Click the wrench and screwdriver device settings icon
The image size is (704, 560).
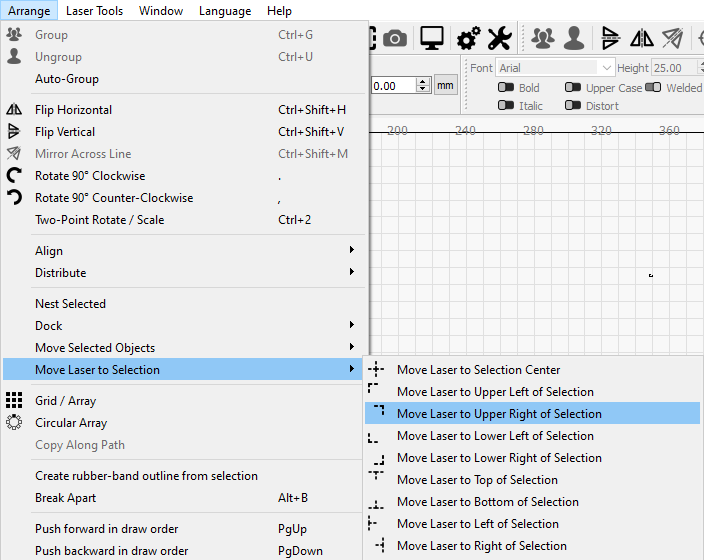(499, 38)
